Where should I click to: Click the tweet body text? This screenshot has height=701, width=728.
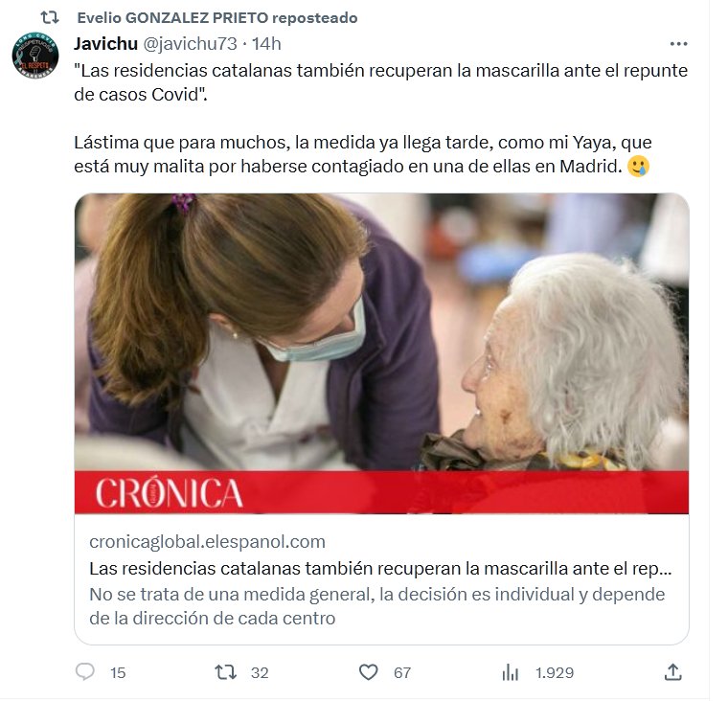pos(380,119)
